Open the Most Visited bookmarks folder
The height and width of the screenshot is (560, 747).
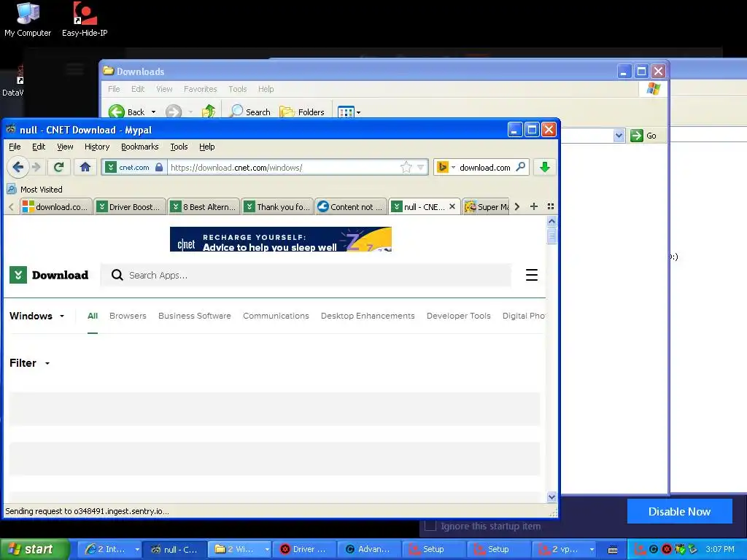35,189
